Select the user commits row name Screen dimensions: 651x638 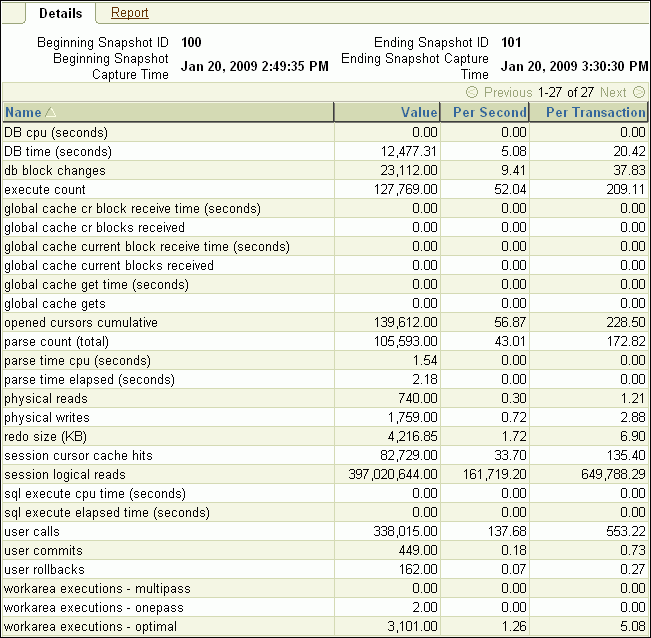(43, 550)
